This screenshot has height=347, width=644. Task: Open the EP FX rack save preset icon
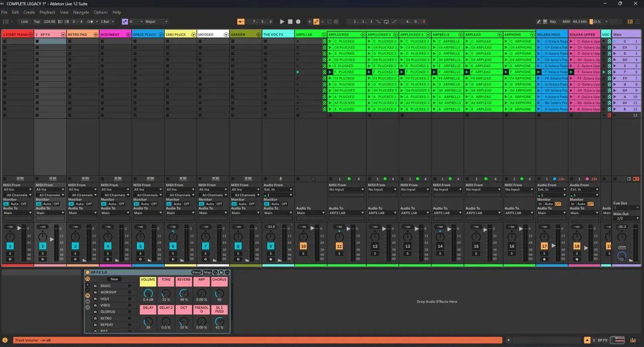pyautogui.click(x=222, y=272)
